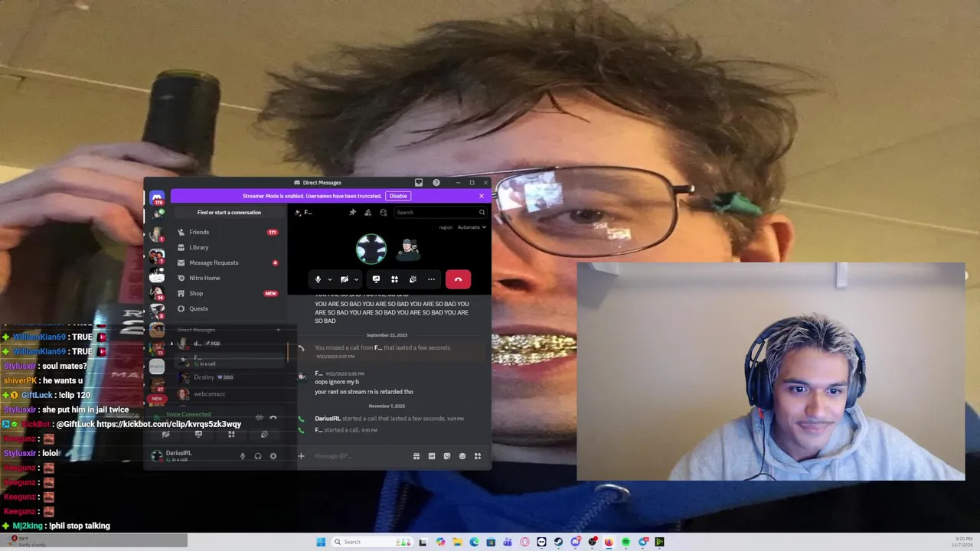This screenshot has height=551, width=980.
Task: Open Microsoft Edge from the taskbar
Action: 474,542
